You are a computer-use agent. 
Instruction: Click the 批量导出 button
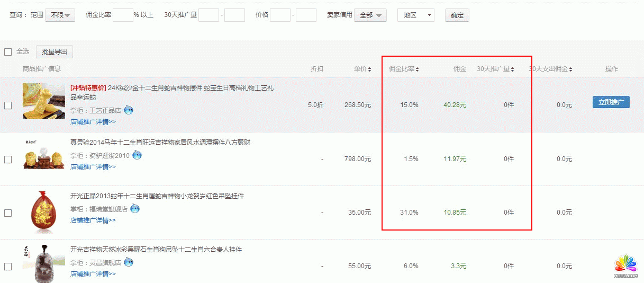click(x=55, y=52)
